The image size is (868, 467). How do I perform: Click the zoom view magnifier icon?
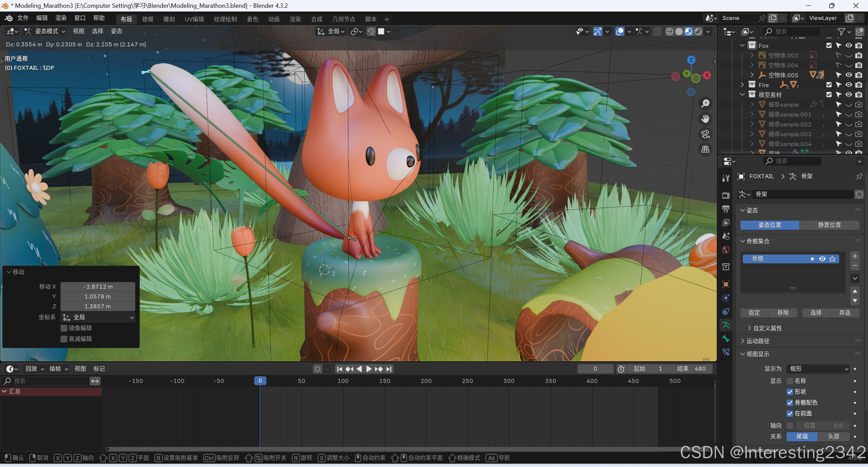pos(706,103)
